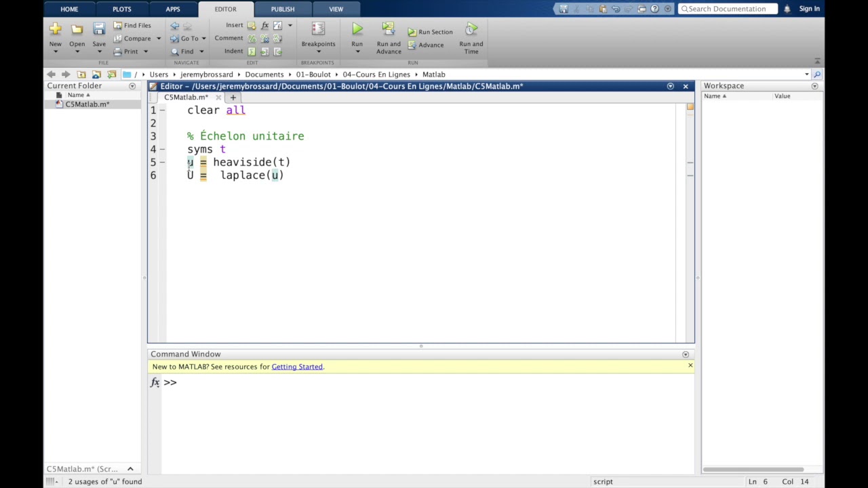Click the Insert function fx icon

tap(264, 26)
